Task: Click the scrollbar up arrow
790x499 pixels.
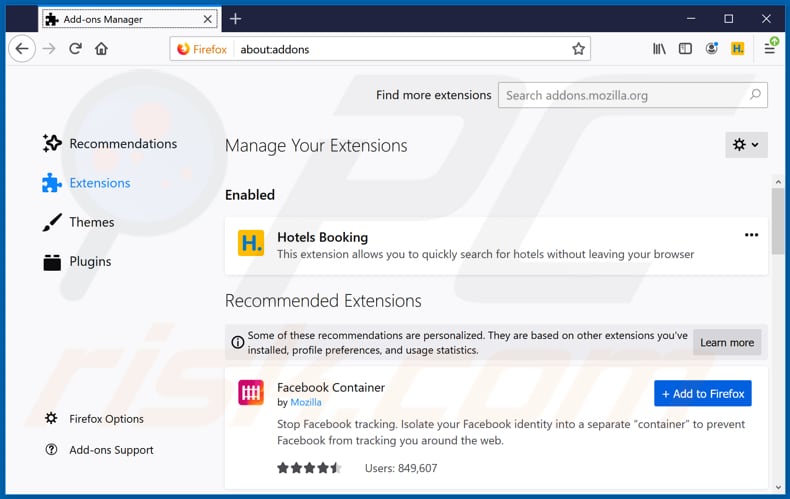Action: (778, 181)
